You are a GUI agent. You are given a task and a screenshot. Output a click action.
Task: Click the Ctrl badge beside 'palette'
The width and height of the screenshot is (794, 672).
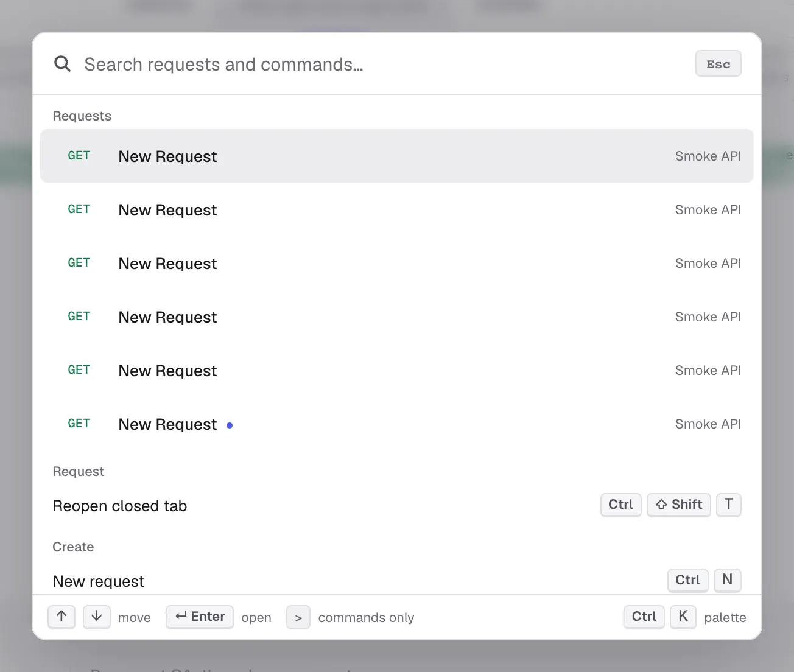644,617
